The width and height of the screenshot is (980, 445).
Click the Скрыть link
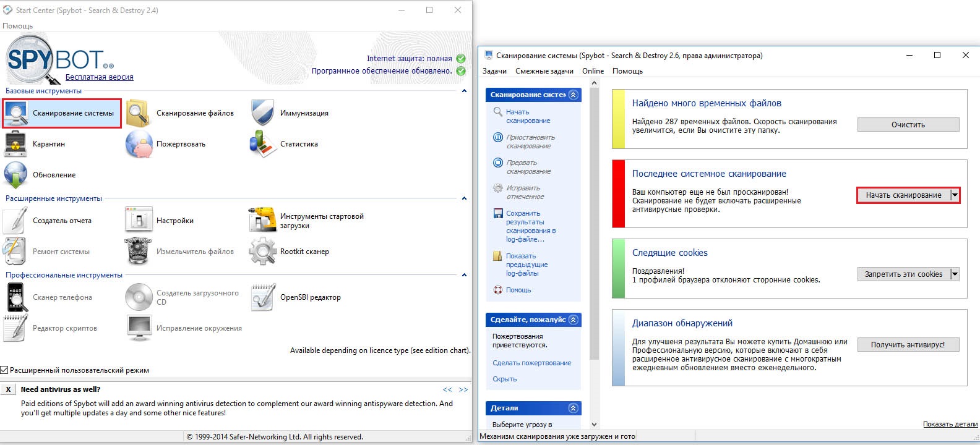(x=505, y=379)
